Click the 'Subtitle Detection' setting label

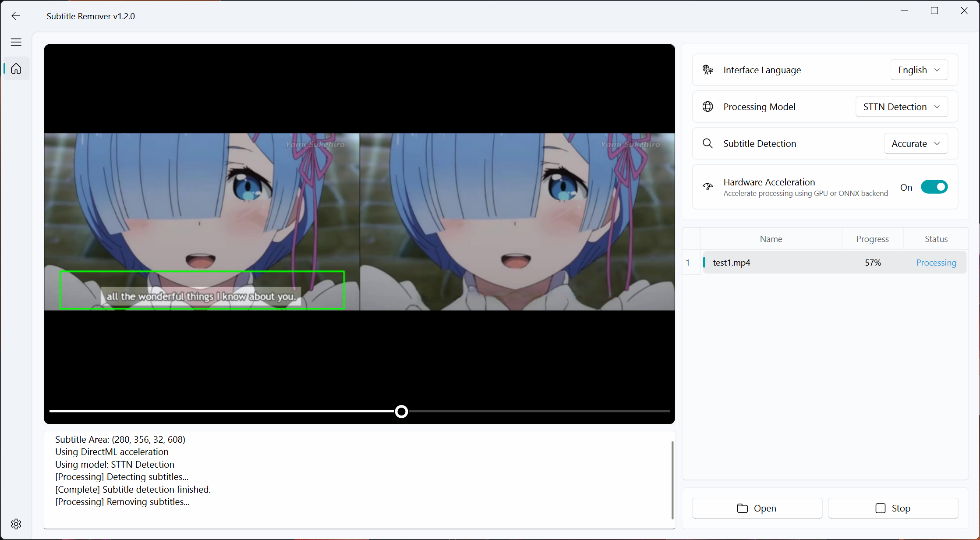point(760,144)
